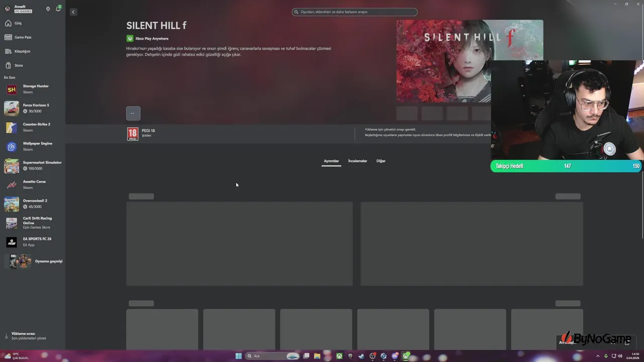The image size is (644, 362).
Task: Click the Xbox Play Anywhere badge
Action: pyautogui.click(x=147, y=39)
